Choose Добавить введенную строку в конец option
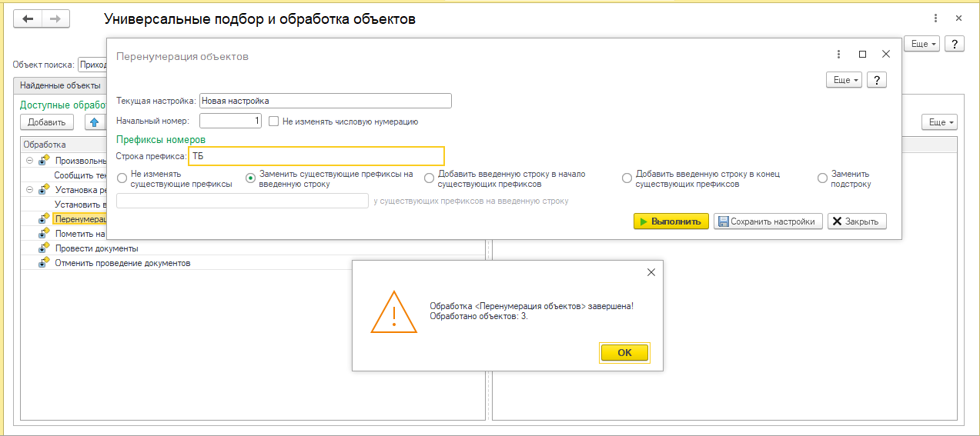 (627, 178)
